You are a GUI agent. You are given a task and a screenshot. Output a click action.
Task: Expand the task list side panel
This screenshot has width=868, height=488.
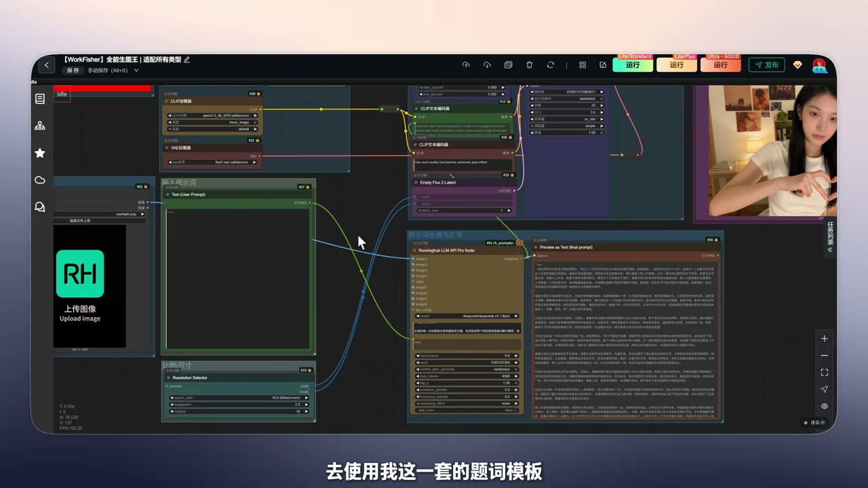830,238
